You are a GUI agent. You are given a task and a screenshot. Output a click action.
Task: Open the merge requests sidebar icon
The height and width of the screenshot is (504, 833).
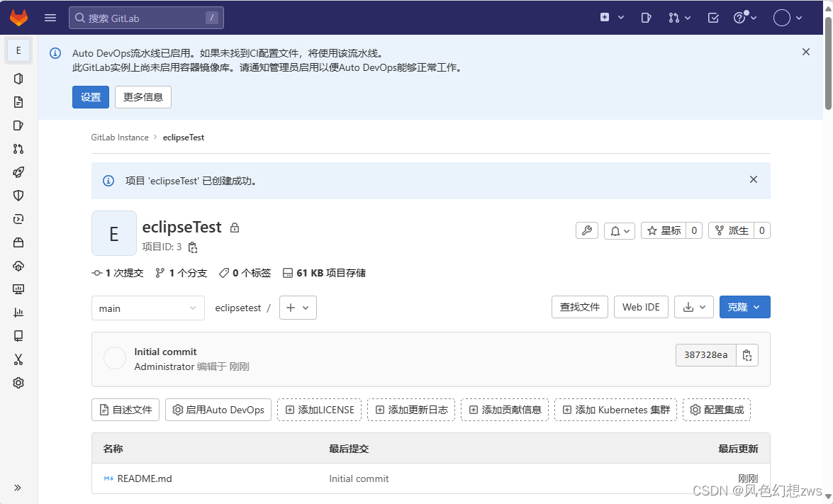[18, 149]
